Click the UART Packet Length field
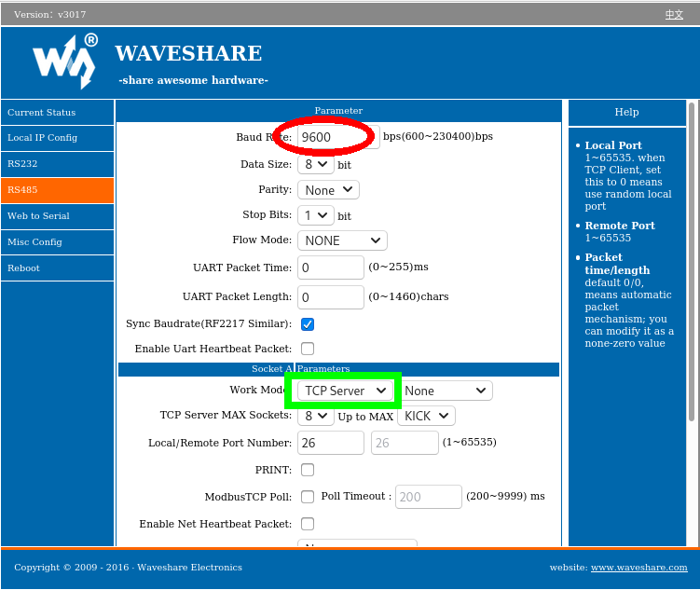 [330, 297]
